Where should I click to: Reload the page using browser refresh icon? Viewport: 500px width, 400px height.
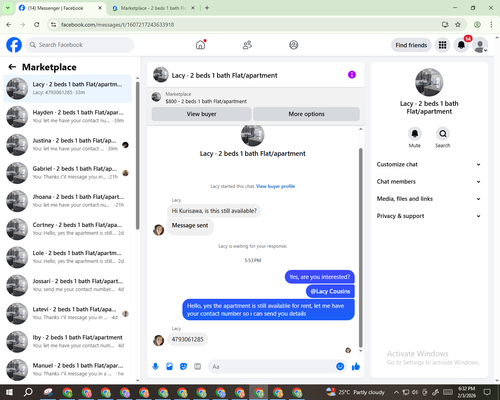point(37,24)
